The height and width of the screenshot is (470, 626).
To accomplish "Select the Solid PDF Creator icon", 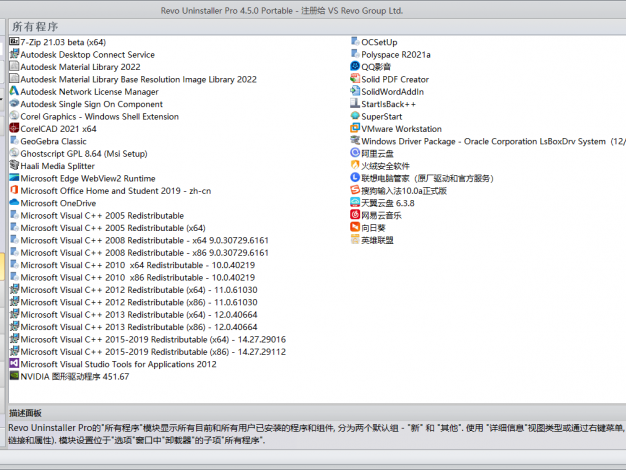I will pyautogui.click(x=355, y=79).
